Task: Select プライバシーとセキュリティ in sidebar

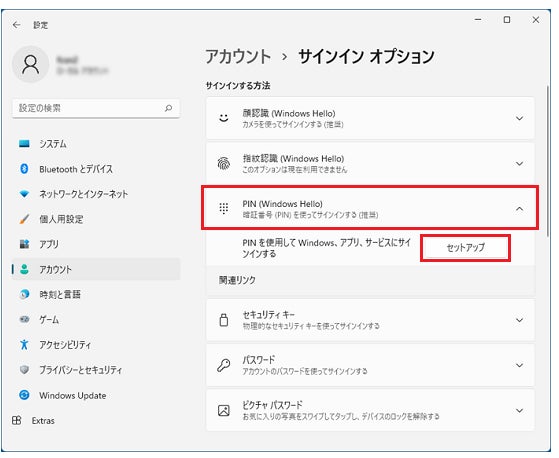Action: coord(96,370)
